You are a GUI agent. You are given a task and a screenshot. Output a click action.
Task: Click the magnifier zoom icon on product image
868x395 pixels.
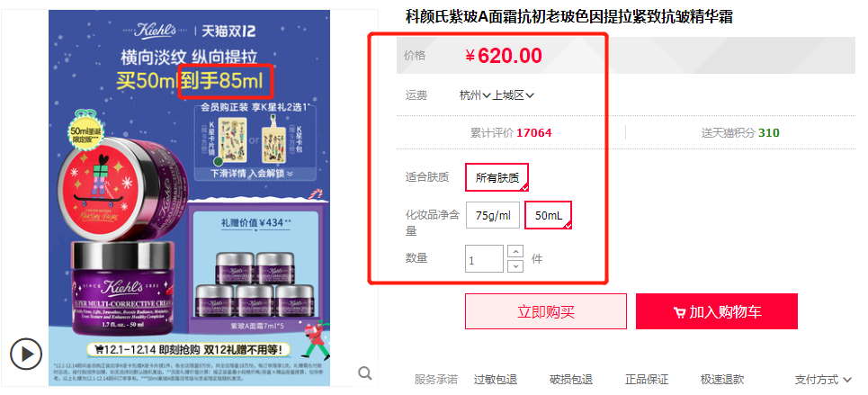(x=365, y=373)
